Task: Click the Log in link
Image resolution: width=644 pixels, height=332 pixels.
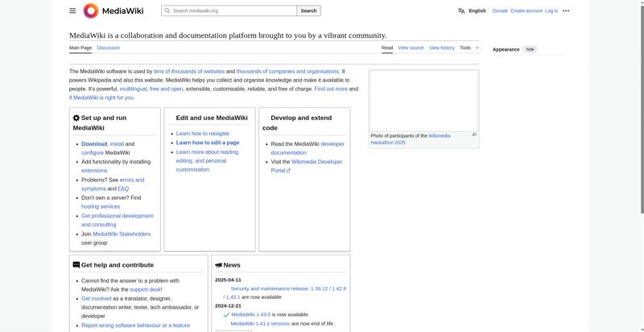Action: (x=551, y=11)
